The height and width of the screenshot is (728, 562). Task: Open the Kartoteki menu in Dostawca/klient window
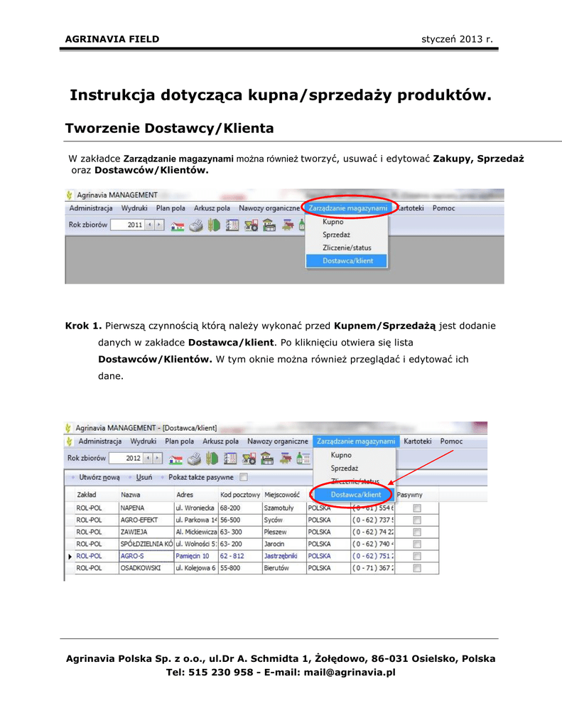pyautogui.click(x=417, y=441)
